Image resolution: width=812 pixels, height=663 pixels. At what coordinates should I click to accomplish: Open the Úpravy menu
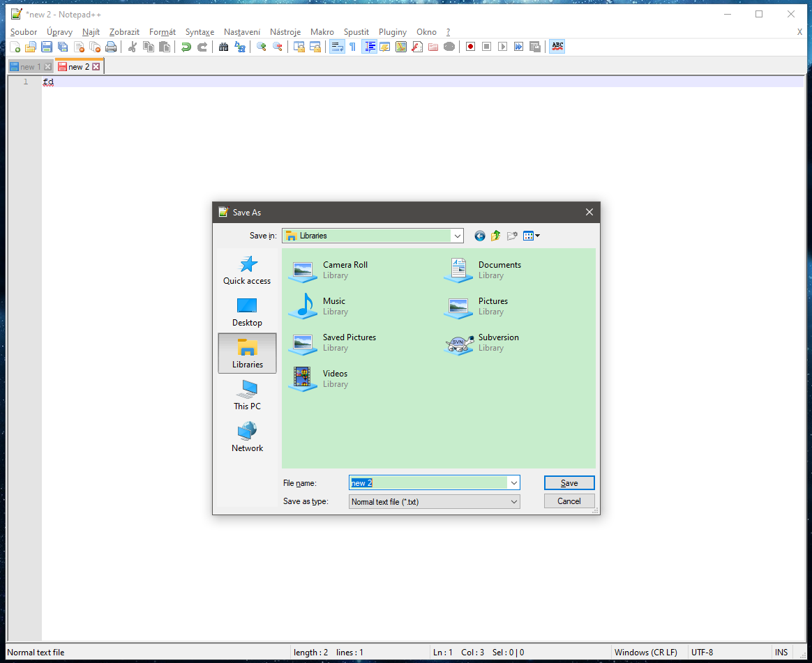(59, 32)
